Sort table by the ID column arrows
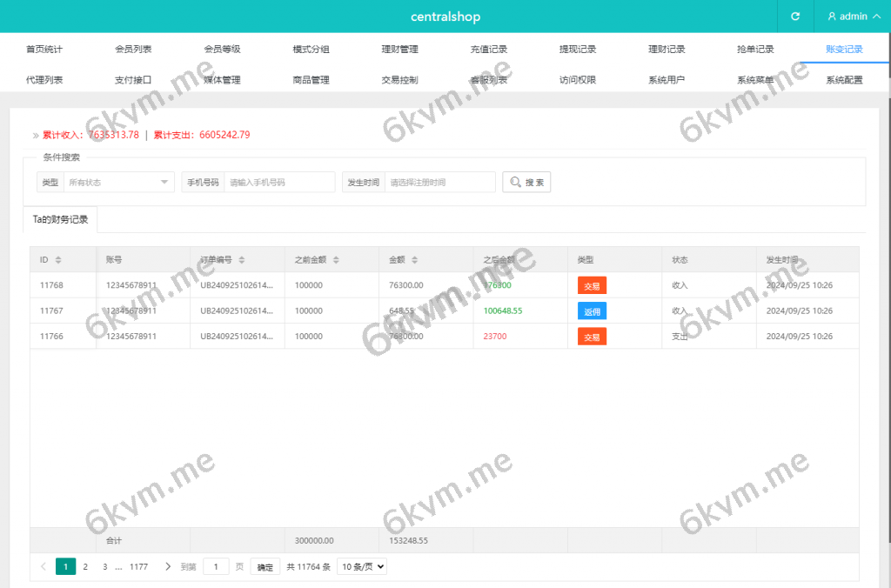The image size is (891, 588). 58,260
